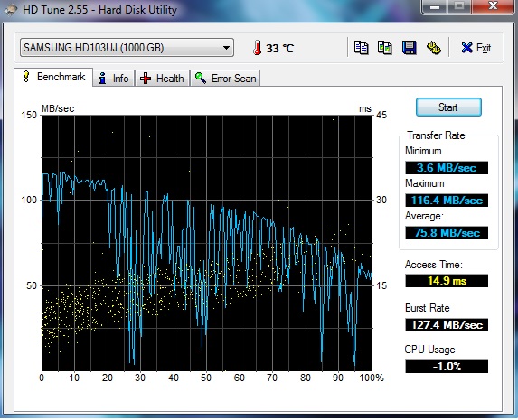Screen dimensions: 518x420
Task: Start the benchmark test
Action: (x=448, y=107)
